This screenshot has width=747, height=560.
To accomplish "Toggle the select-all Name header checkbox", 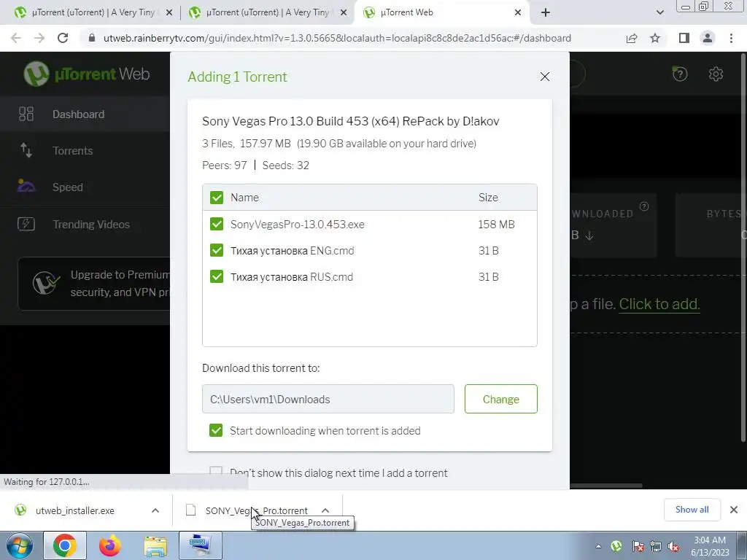I will [x=217, y=198].
